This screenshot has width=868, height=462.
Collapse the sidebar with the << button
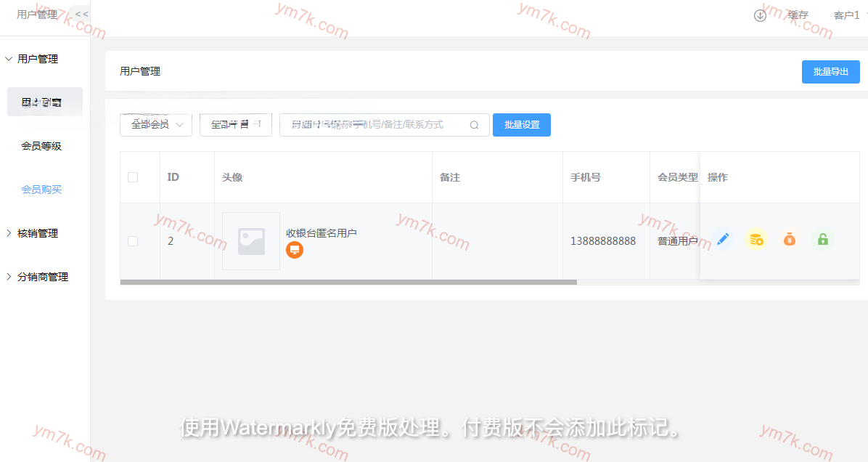point(81,15)
